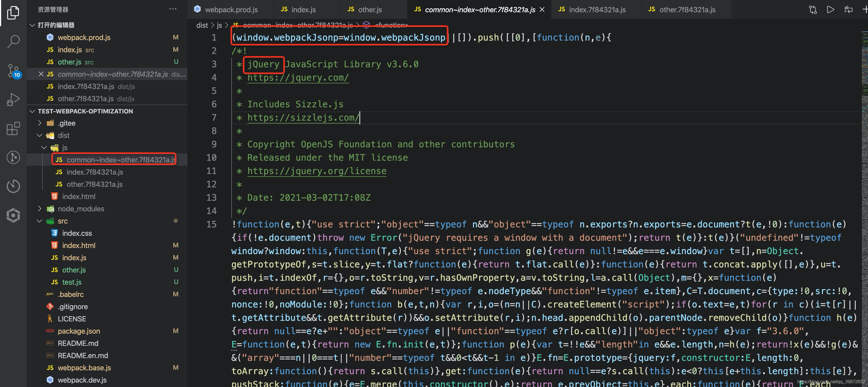Screen dimensions: 868x387
Task: Open the .gitignore file
Action: pyautogui.click(x=107, y=306)
